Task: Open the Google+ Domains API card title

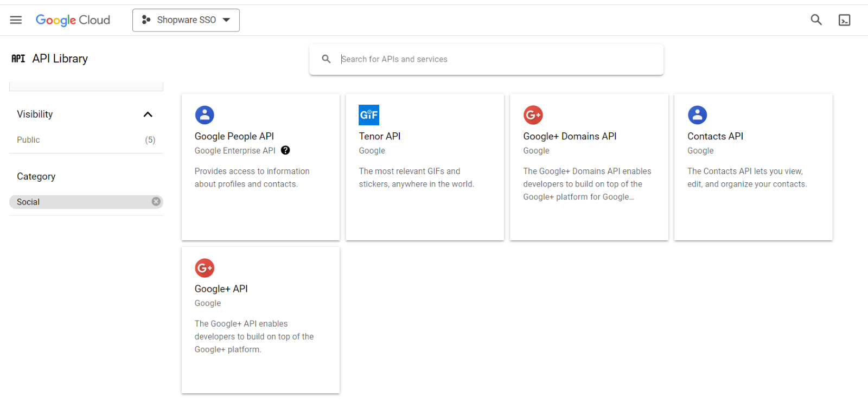Action: pos(570,136)
